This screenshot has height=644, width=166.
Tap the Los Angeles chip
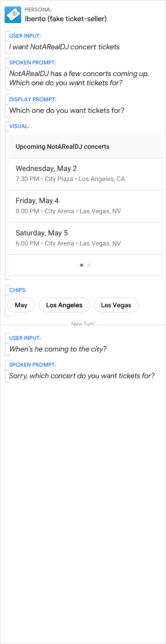(64, 305)
